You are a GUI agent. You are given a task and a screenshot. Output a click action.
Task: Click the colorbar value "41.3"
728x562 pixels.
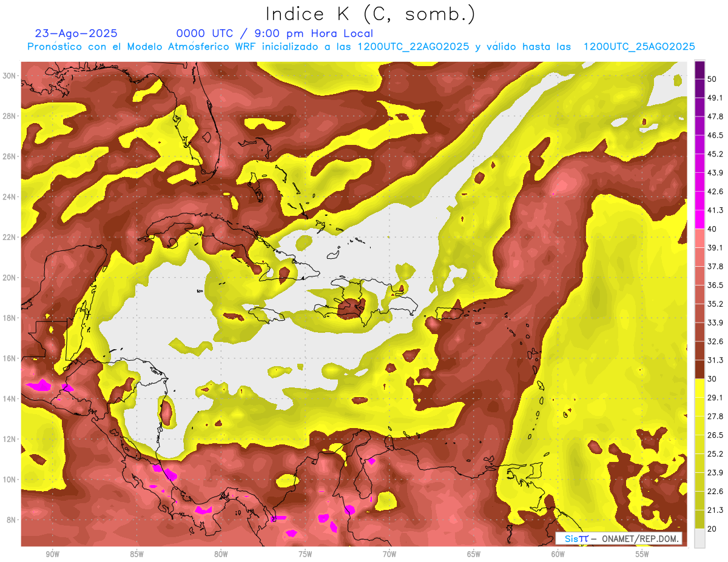[x=715, y=210]
